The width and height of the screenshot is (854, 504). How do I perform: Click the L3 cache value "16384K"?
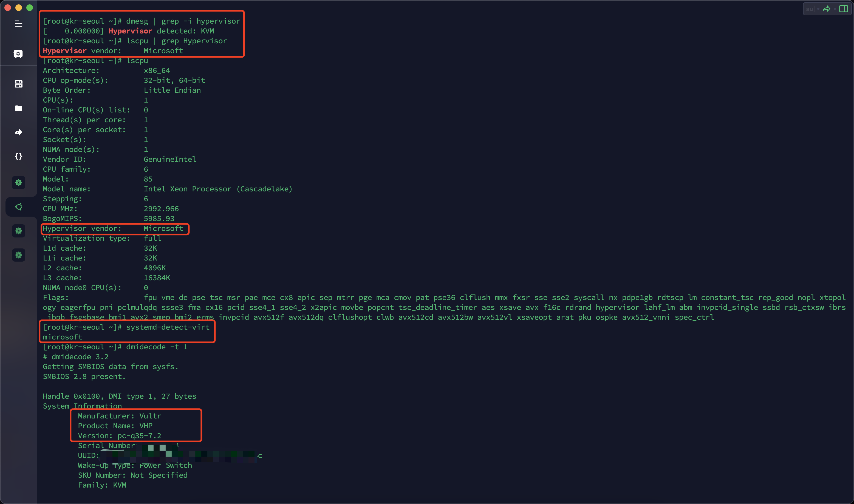pyautogui.click(x=157, y=278)
